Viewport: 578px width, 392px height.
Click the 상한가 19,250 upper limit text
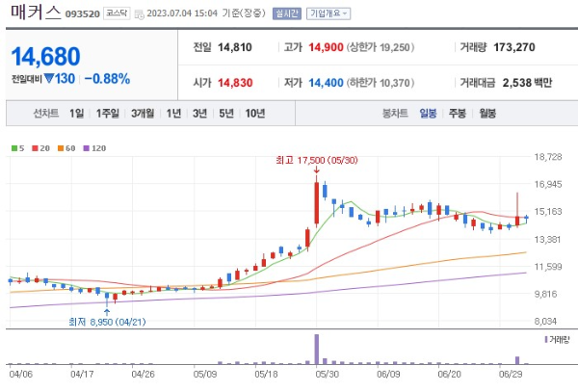tap(381, 47)
